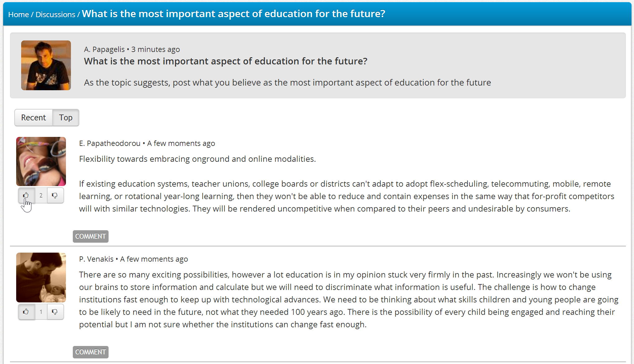Open E. Papatheodorou's avatar photo
Screen dimensions: 634x364
coord(41,161)
